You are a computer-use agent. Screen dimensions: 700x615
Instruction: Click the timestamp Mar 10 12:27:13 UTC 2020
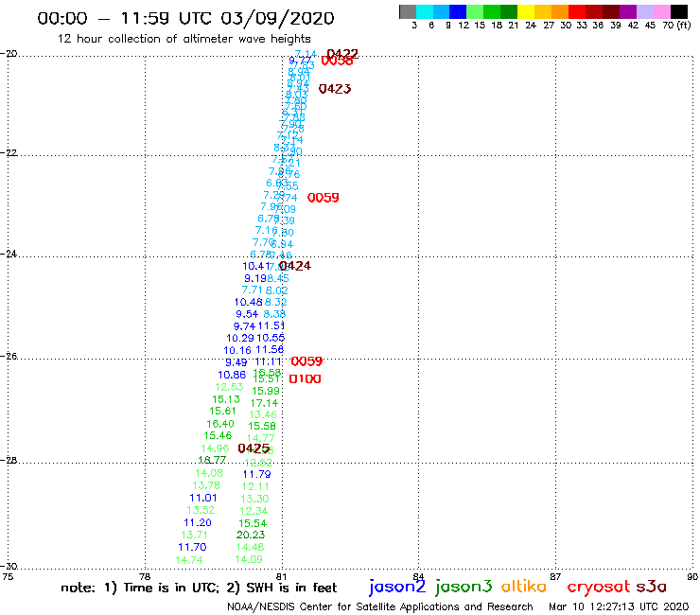(619, 606)
